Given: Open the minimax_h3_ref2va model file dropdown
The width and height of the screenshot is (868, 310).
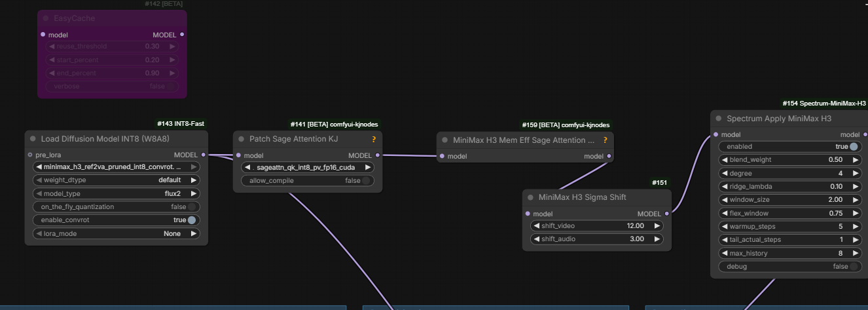Looking at the screenshot, I should pyautogui.click(x=117, y=167).
